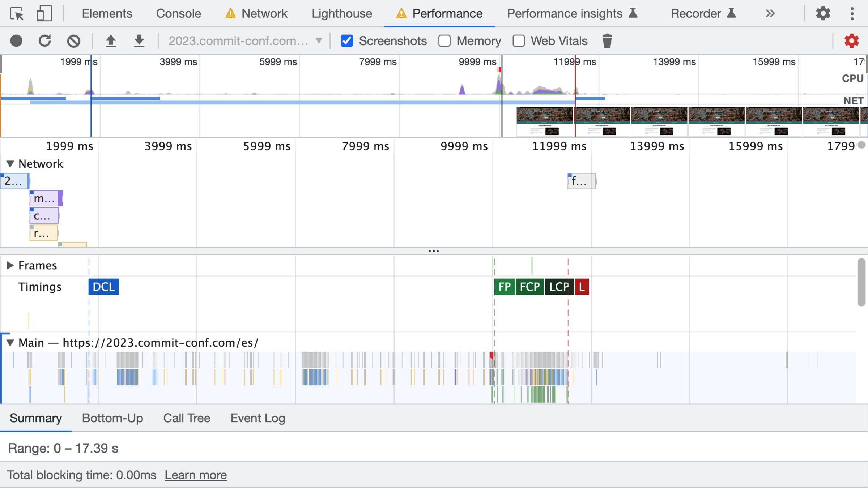The height and width of the screenshot is (488, 868).
Task: Open the 2023.commit-conf.com recording dropdown
Action: [x=245, y=41]
